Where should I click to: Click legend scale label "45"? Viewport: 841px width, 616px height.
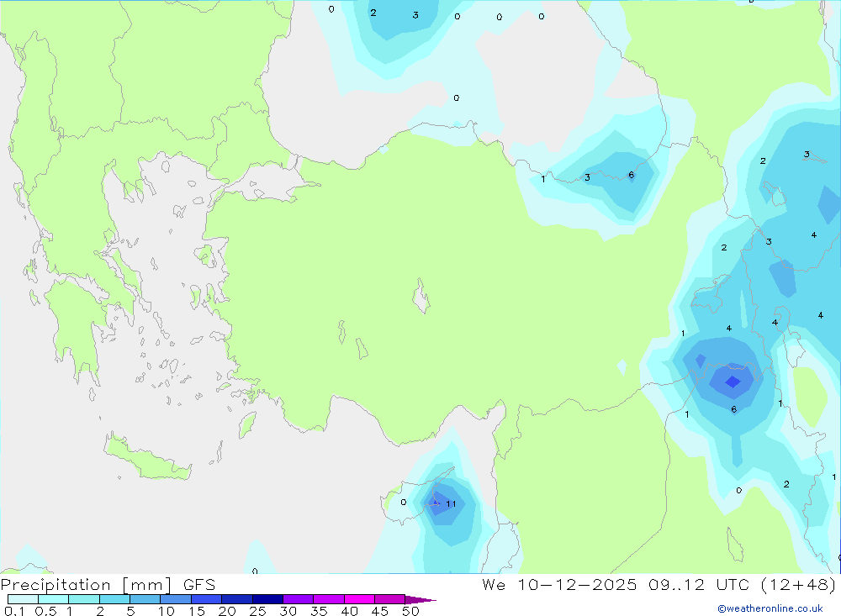coord(380,611)
